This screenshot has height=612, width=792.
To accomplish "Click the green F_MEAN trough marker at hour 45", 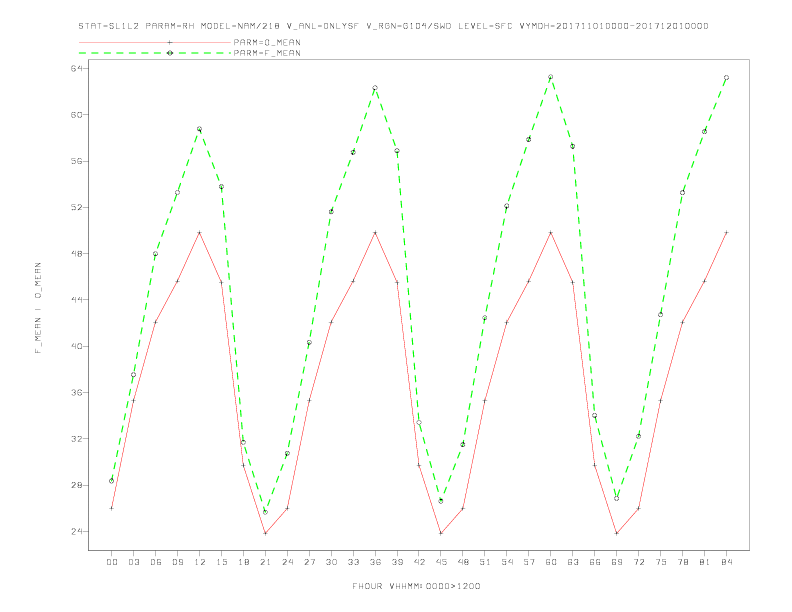I will 441,501.
